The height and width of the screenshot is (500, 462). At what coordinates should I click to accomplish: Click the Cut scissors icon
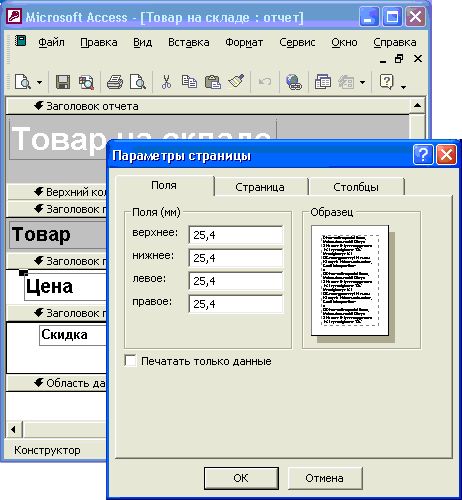point(166,82)
